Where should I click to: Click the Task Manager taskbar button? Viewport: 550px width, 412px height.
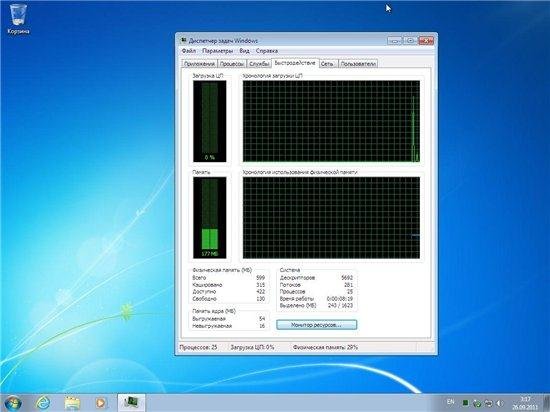coord(131,403)
